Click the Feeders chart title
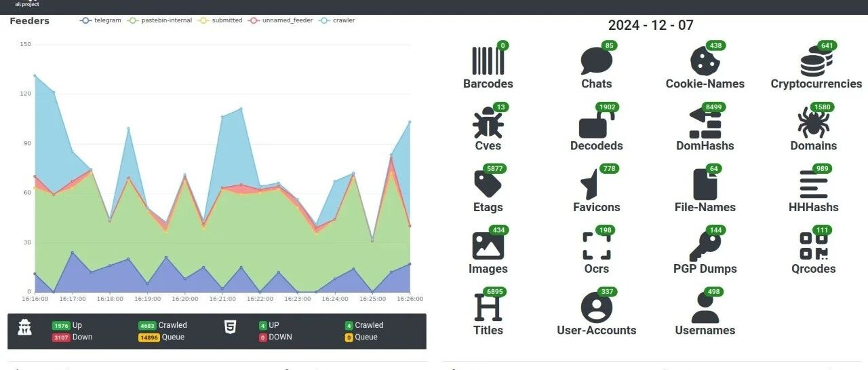 click(x=30, y=20)
